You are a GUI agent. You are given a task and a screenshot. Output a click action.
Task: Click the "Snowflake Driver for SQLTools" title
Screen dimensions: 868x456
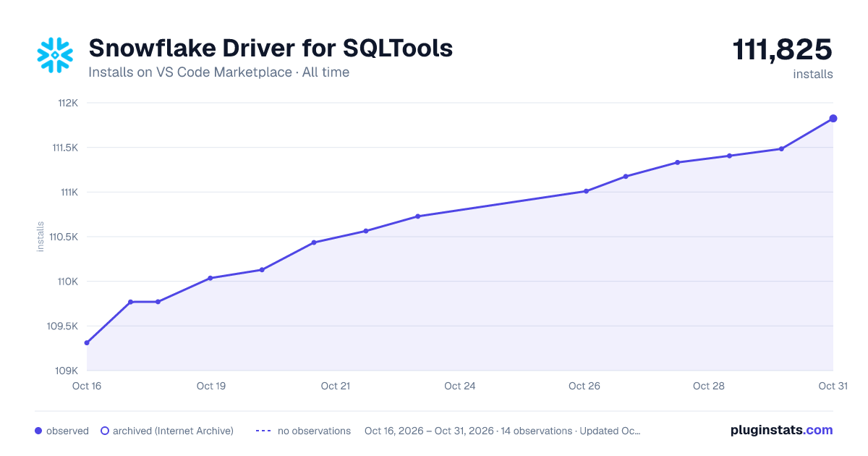(x=271, y=48)
